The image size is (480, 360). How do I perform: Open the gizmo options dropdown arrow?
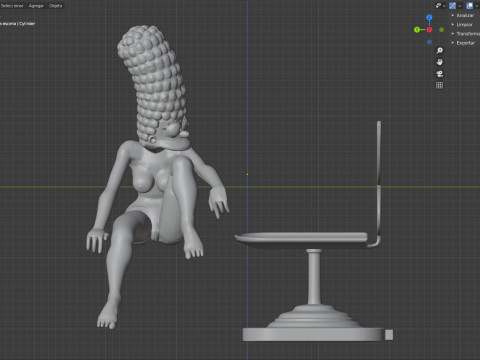(460, 6)
